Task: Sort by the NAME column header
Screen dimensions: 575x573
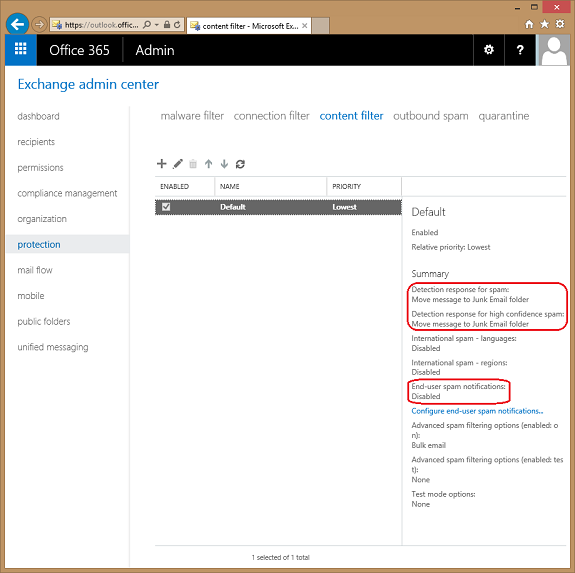Action: 230,187
